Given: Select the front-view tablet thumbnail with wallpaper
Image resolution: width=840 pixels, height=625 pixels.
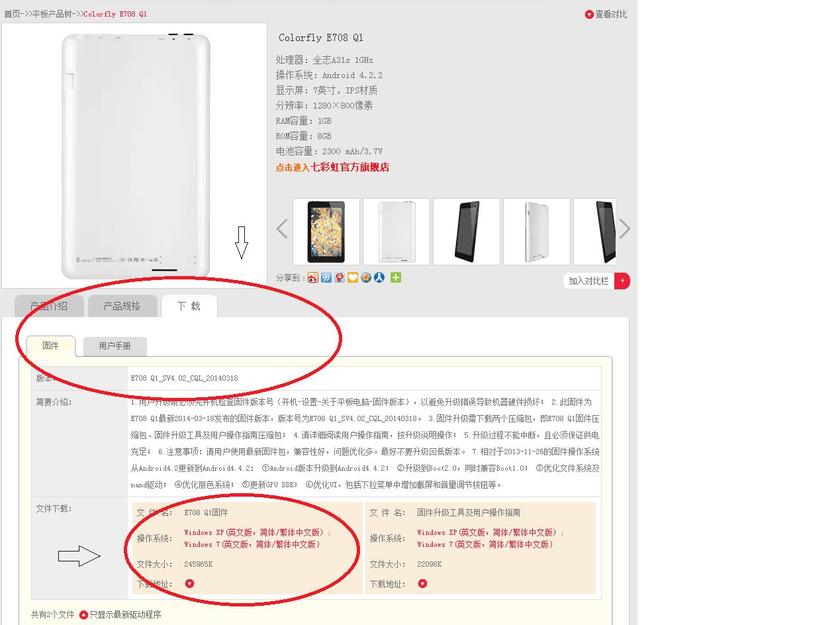Looking at the screenshot, I should tap(326, 232).
